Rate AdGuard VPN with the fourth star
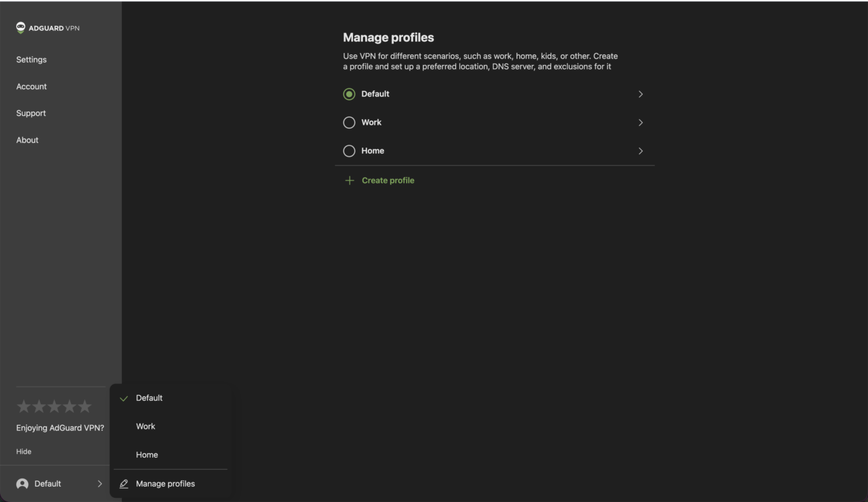Screen dimensions: 868x502 70,406
